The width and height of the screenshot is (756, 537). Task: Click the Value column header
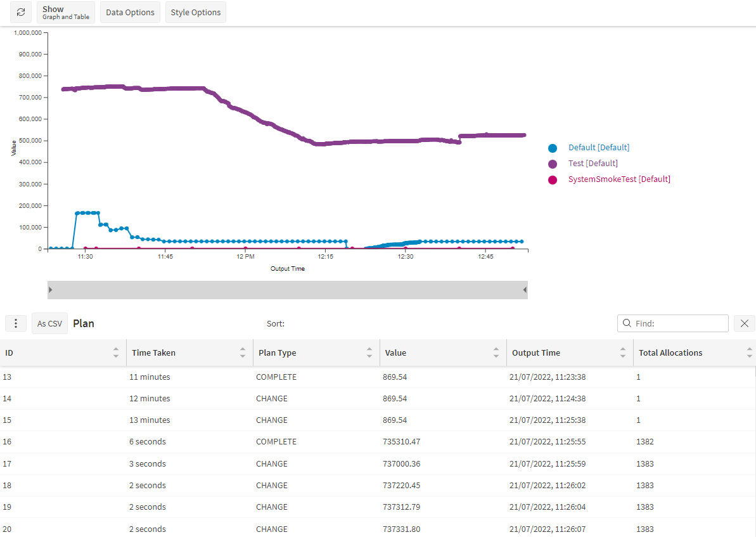(x=444, y=353)
